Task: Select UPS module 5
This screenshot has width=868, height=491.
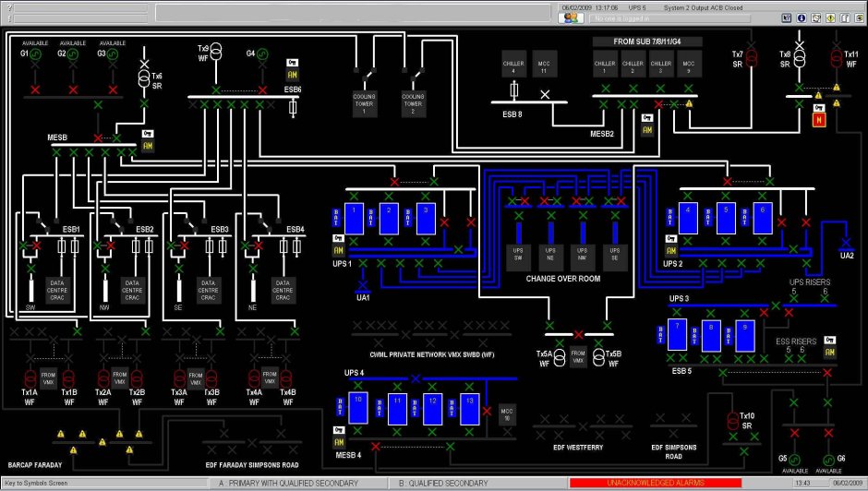Action: (x=726, y=219)
